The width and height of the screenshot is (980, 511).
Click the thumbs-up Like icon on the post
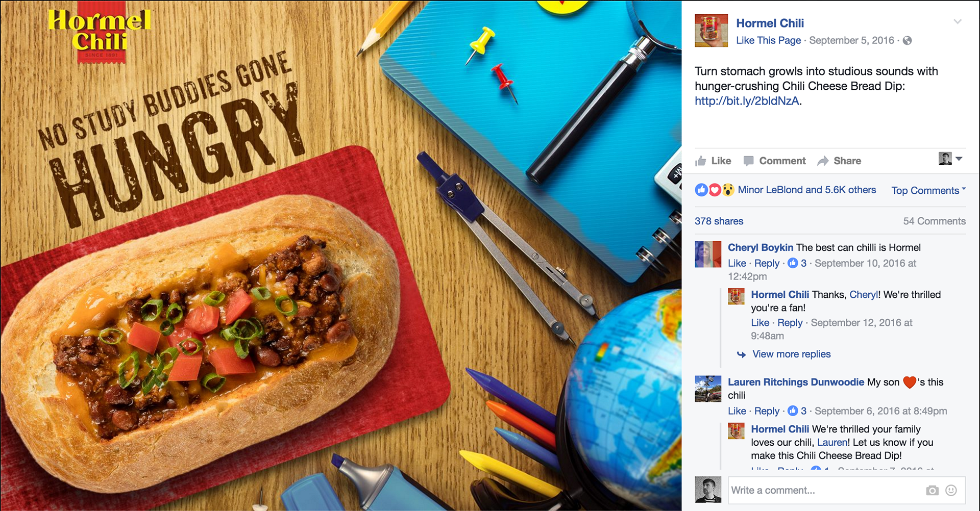pyautogui.click(x=701, y=161)
